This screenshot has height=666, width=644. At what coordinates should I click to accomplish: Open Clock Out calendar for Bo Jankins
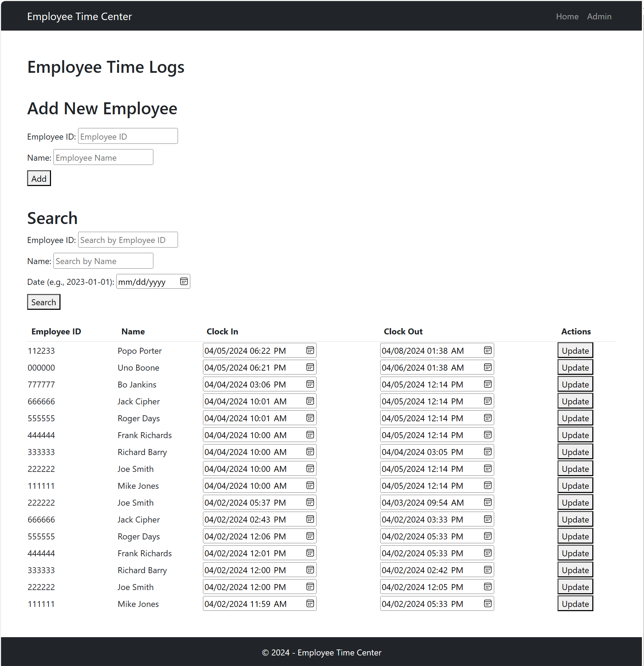[x=488, y=384]
